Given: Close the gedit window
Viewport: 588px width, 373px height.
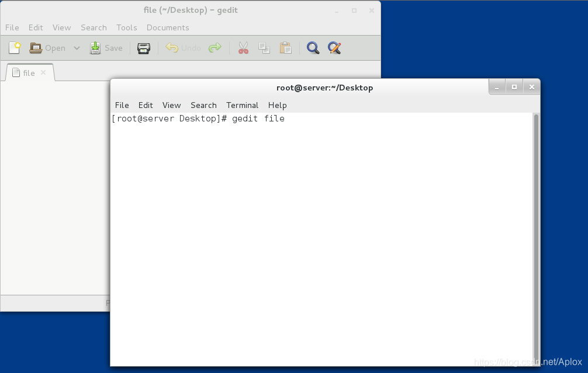Looking at the screenshot, I should [372, 11].
